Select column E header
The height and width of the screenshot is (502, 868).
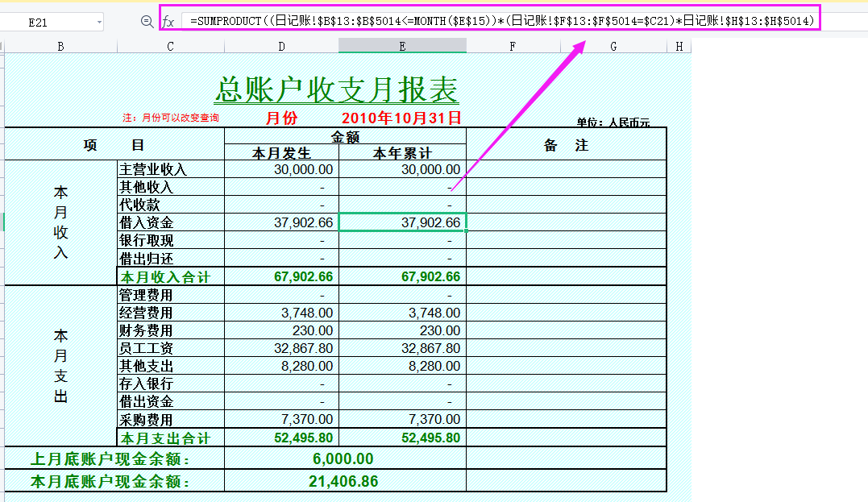pyautogui.click(x=401, y=46)
